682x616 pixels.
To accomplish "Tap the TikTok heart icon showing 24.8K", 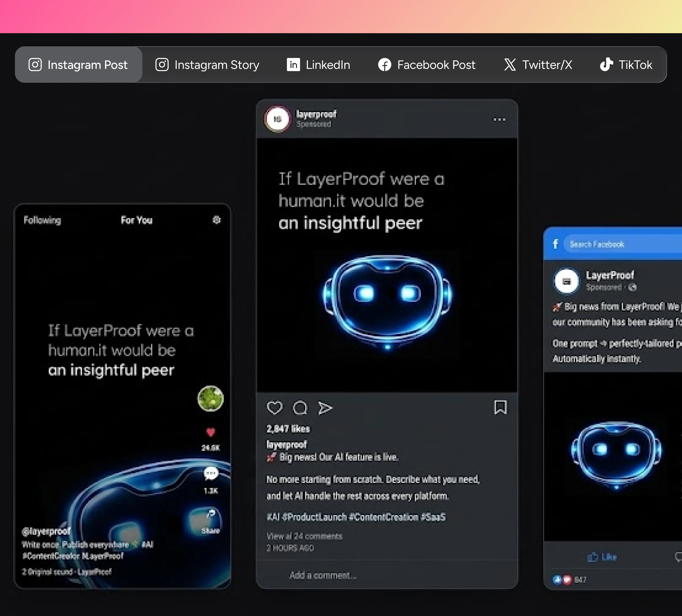I will 211,432.
